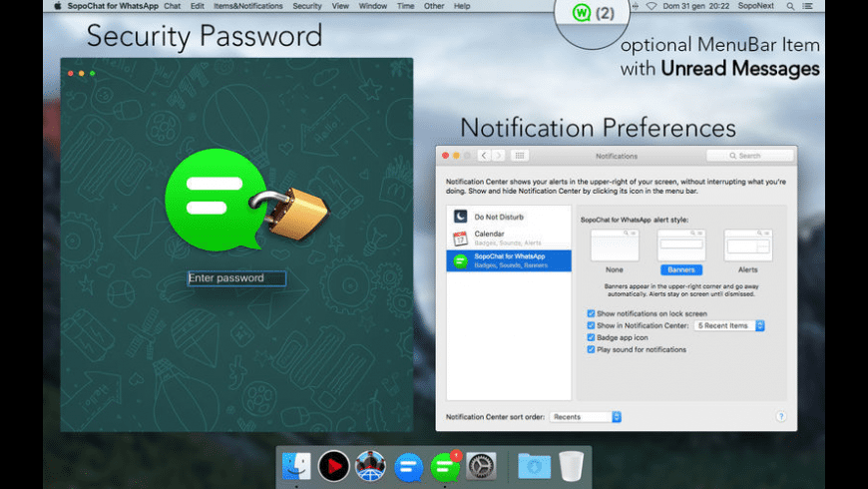Click the Calendar app icon in list
Viewport: 868px width, 489px height.
click(460, 239)
